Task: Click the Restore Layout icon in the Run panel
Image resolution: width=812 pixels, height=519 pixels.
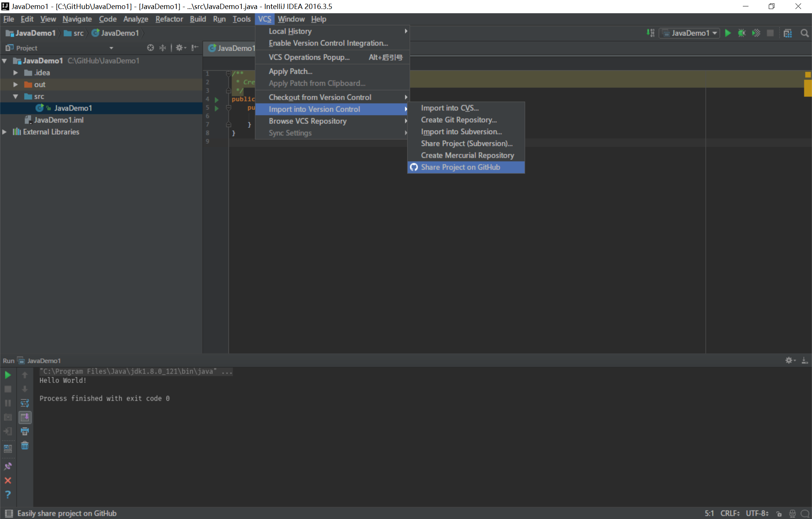Action: pos(8,448)
